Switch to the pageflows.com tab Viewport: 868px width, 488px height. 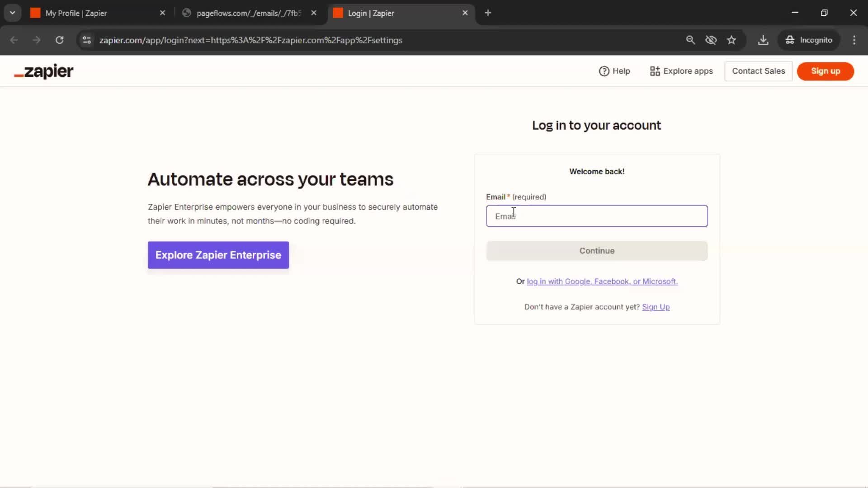tap(249, 13)
